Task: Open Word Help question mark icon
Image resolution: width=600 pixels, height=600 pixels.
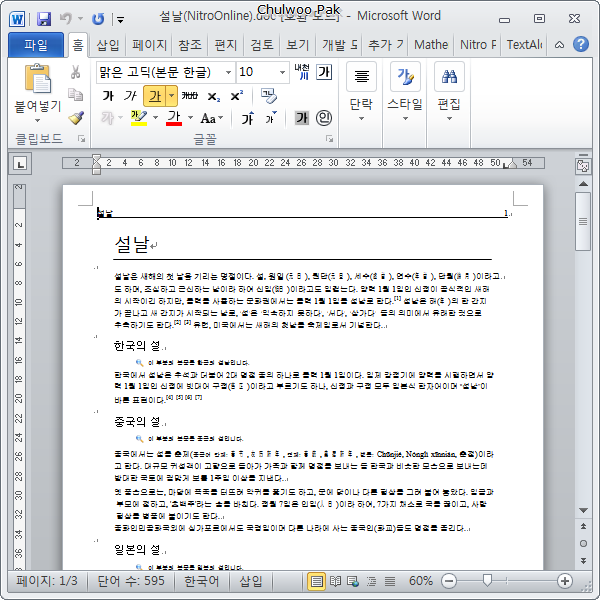Action: tap(581, 44)
